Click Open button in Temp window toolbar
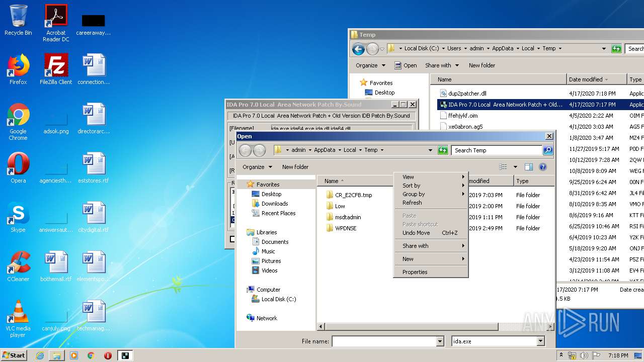The width and height of the screenshot is (644, 362). tap(406, 65)
